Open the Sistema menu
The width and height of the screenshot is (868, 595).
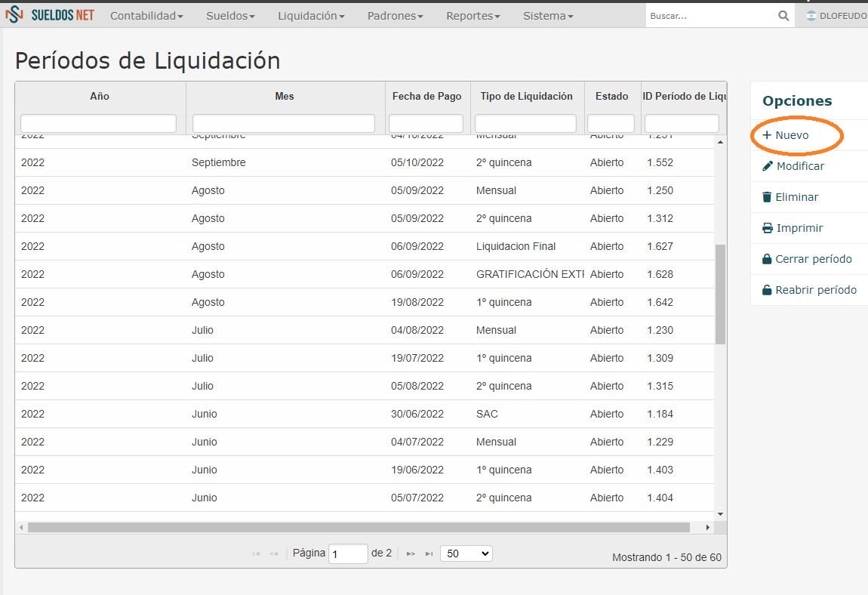coord(548,16)
